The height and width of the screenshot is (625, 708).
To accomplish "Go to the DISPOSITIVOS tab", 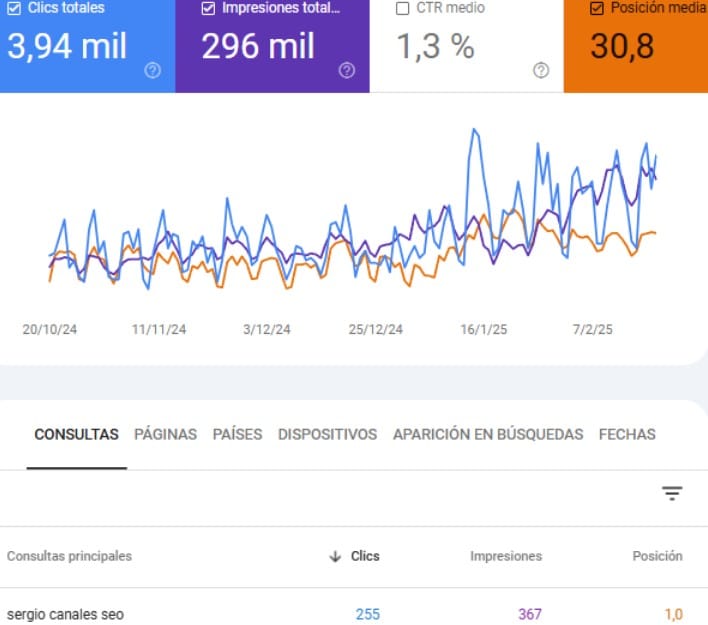I will pos(327,434).
